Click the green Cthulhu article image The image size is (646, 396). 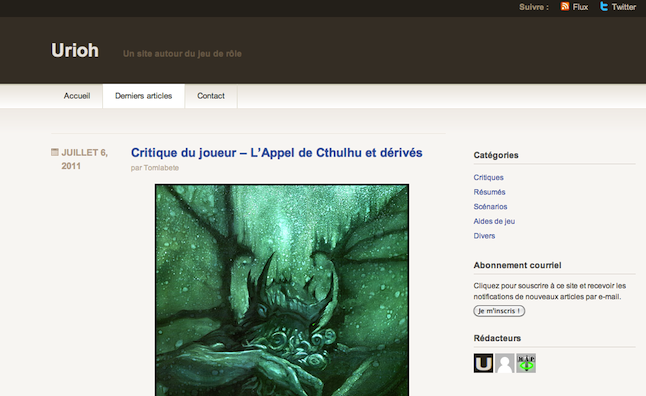pos(282,290)
